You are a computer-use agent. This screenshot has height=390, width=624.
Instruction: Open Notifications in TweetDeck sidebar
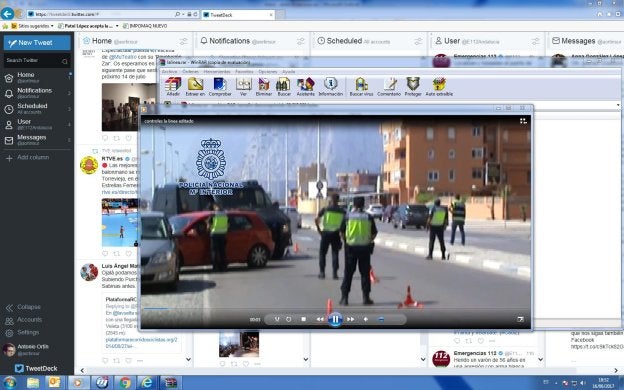point(37,93)
